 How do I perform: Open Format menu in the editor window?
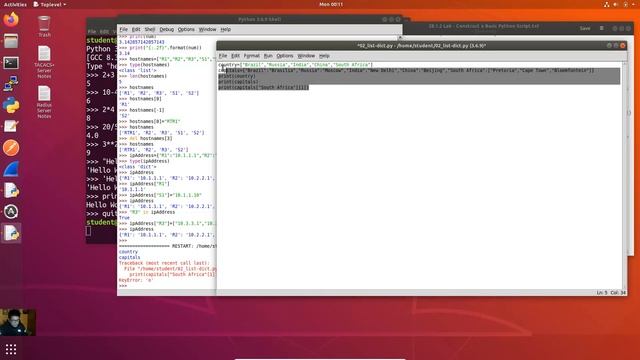coord(251,56)
